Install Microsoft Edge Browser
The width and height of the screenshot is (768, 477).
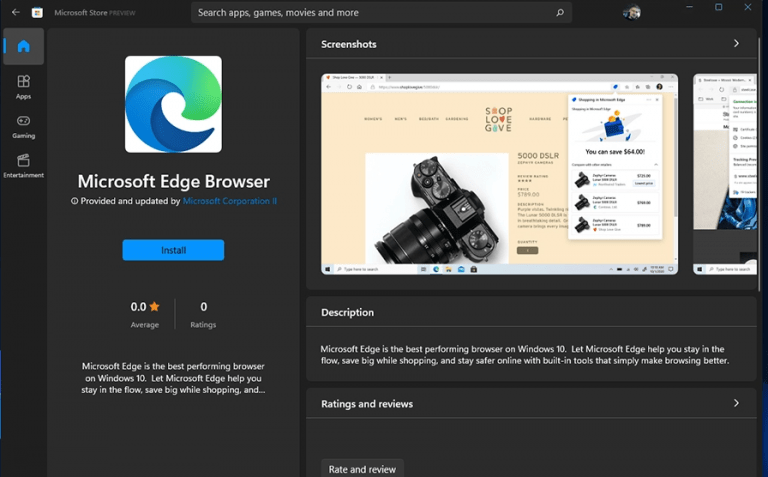tap(173, 250)
